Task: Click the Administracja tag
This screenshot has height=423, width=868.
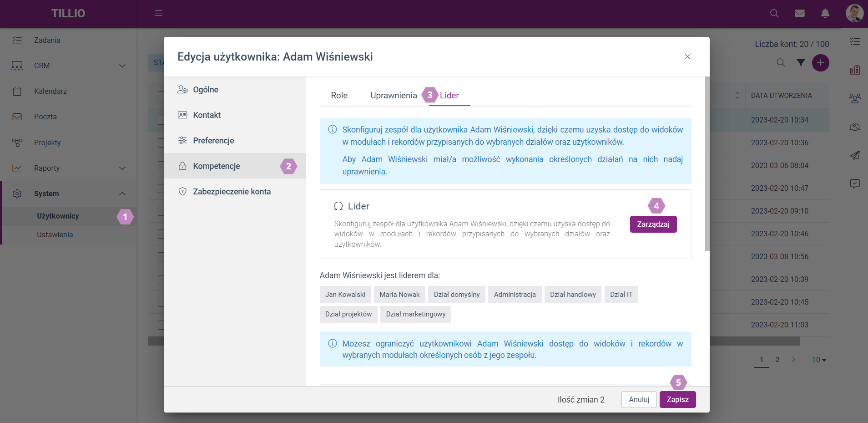Action: [x=515, y=295]
